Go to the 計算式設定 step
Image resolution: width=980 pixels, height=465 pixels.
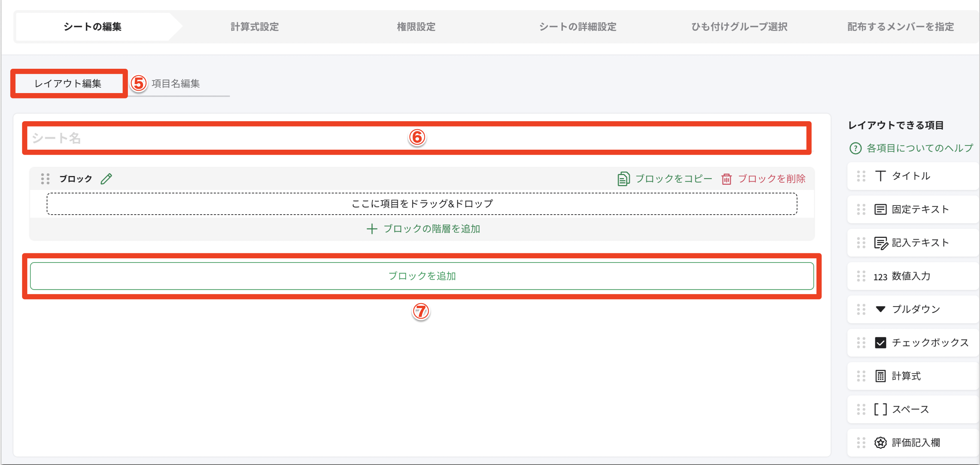tap(255, 27)
